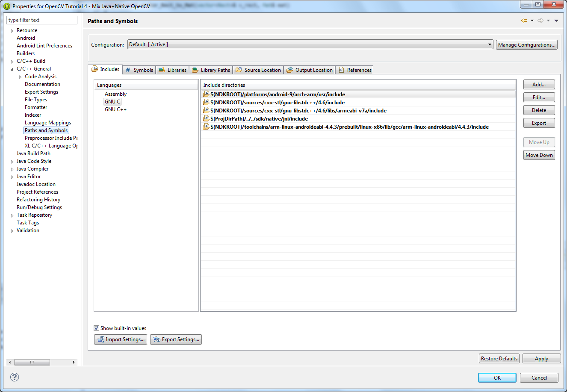567x392 pixels.
Task: Expand the Java Compiler node
Action: [x=12, y=169]
